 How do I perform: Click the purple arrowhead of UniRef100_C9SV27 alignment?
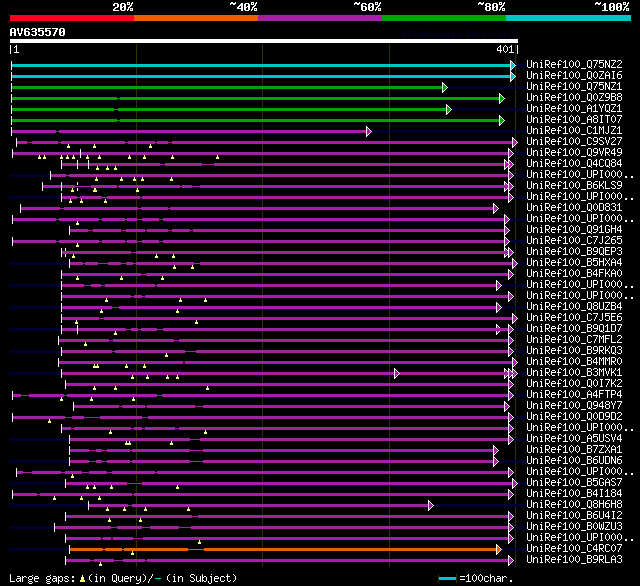click(515, 142)
